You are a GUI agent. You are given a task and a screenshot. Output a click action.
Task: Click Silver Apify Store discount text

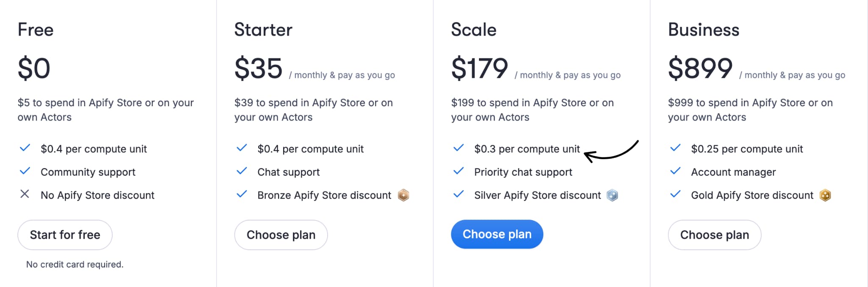pyautogui.click(x=537, y=195)
